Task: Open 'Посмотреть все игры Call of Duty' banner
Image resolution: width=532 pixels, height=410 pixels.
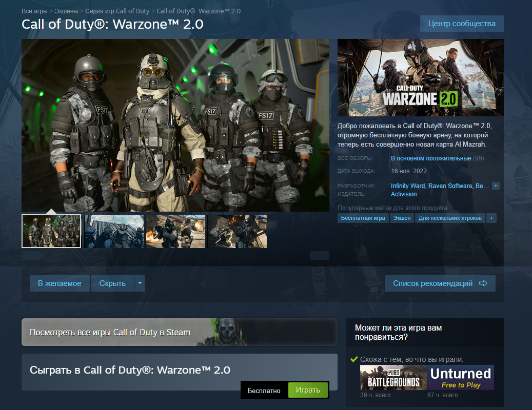Action: [179, 332]
